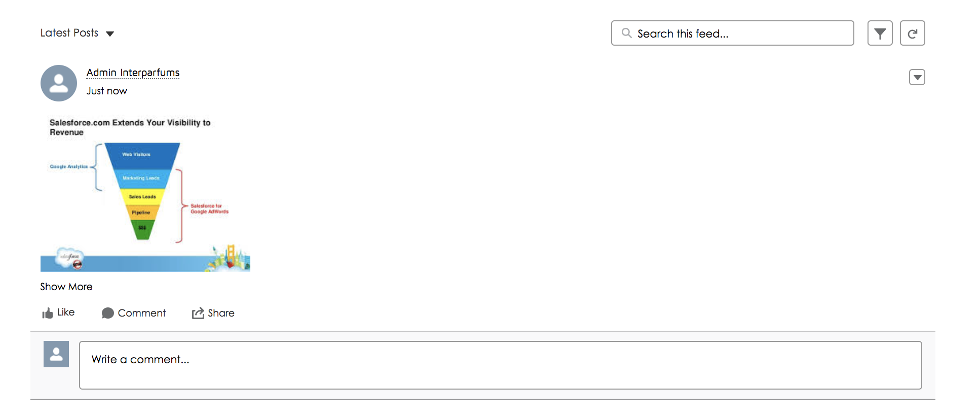This screenshot has width=980, height=418.
Task: Click the Share button label
Action: (221, 313)
